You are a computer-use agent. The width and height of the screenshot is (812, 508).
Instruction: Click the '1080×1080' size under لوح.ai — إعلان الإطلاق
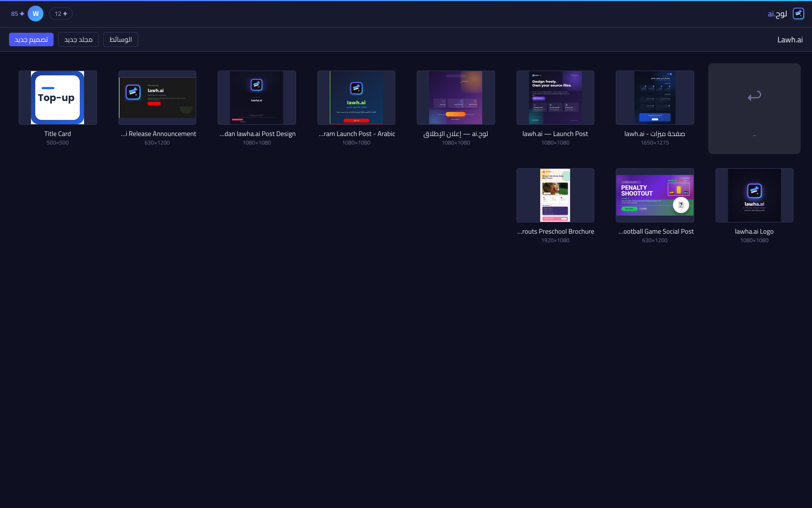[456, 143]
